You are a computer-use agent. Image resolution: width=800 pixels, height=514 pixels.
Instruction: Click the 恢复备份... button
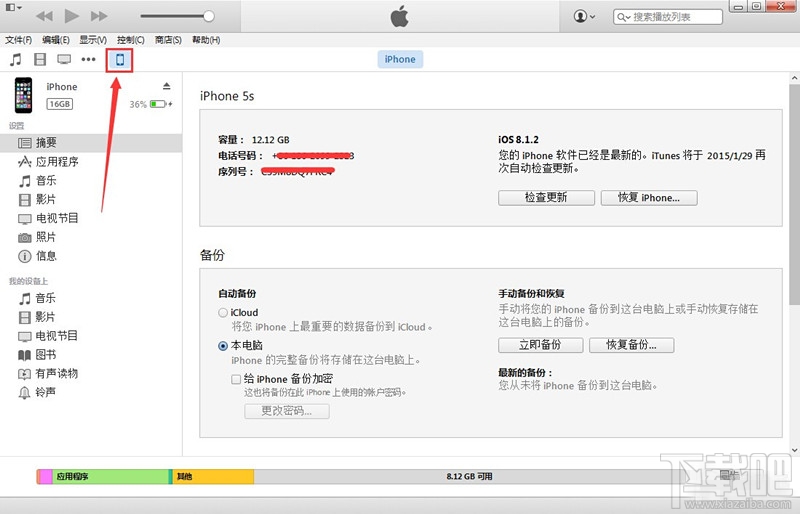(x=632, y=345)
